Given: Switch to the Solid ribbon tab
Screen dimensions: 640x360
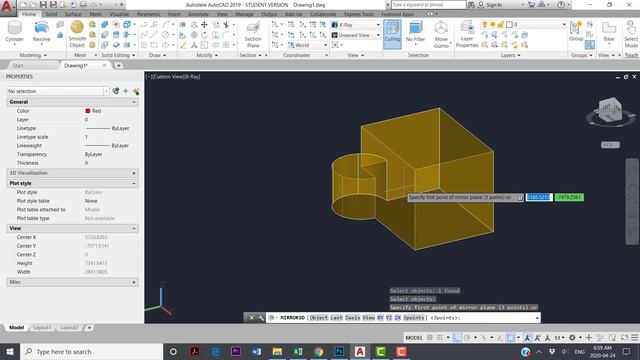Looking at the screenshot, I should 51,14.
